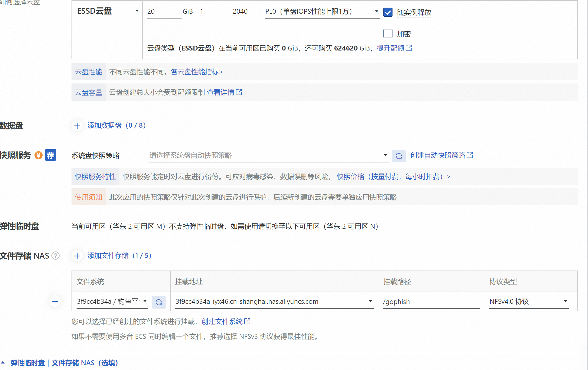Screen dimensions: 588x370
Task: Click the 云盘性能 label tag
Action: 88,72
